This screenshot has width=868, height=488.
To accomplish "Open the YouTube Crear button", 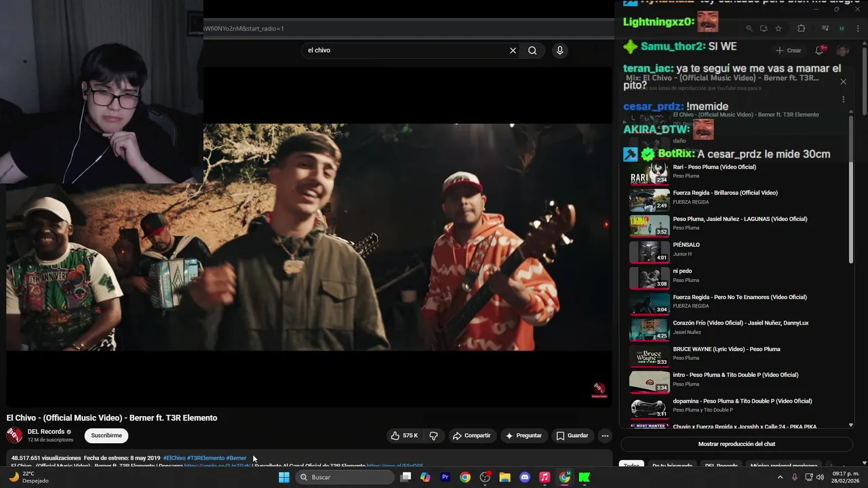I will point(789,50).
